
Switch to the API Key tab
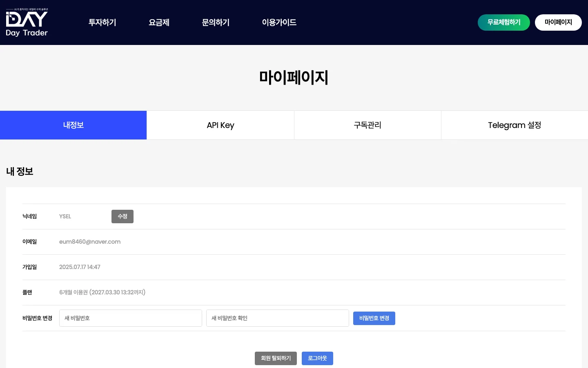[220, 125]
